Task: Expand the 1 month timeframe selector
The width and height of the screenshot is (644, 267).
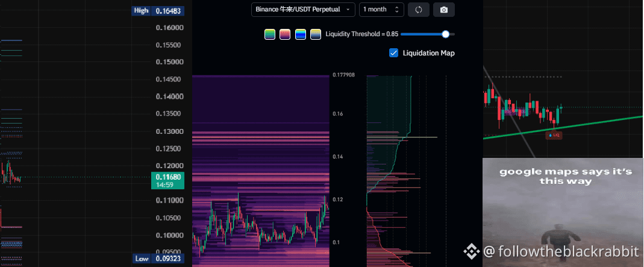Action: click(x=381, y=10)
